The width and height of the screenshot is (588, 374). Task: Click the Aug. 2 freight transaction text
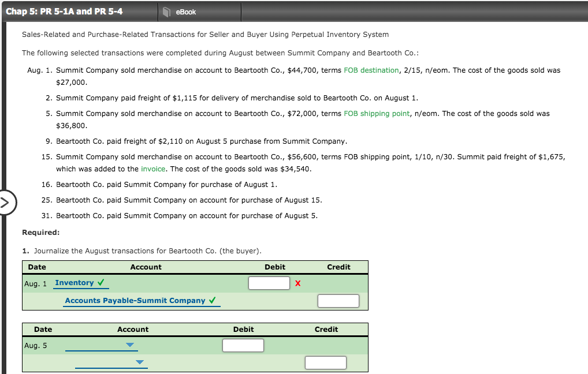(x=237, y=98)
